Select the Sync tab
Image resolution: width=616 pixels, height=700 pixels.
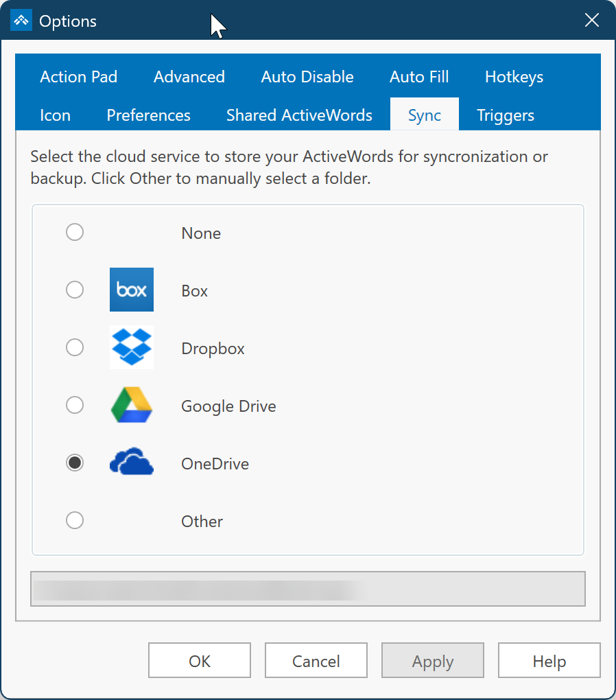tap(425, 115)
